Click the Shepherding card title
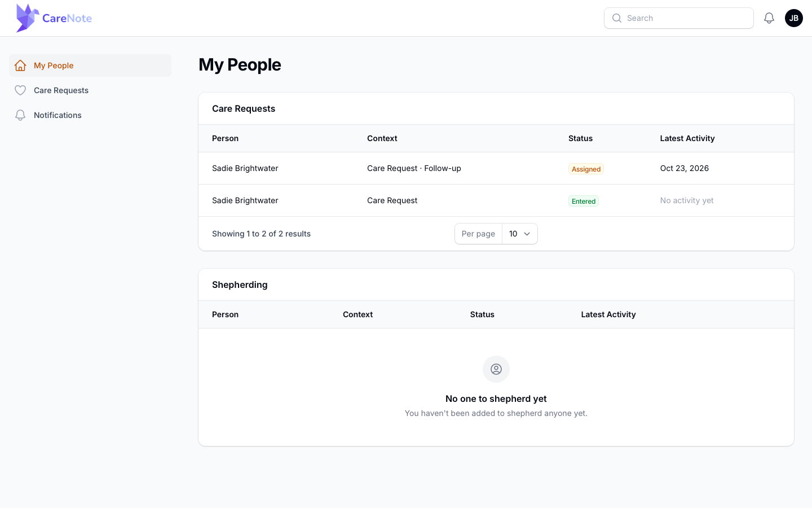 240,284
